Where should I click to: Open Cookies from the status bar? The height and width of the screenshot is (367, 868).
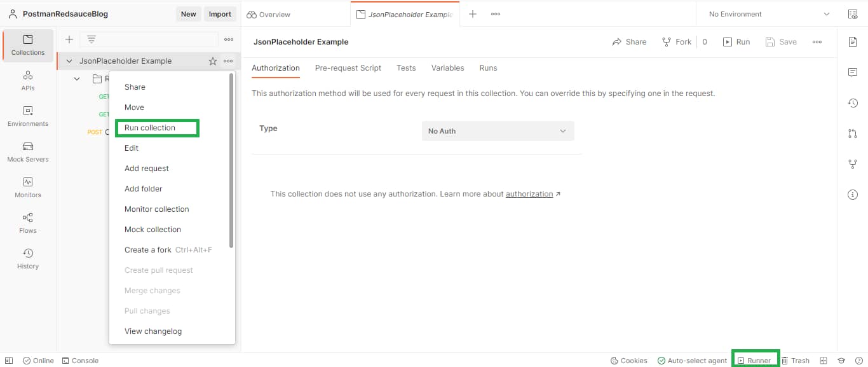tap(629, 361)
